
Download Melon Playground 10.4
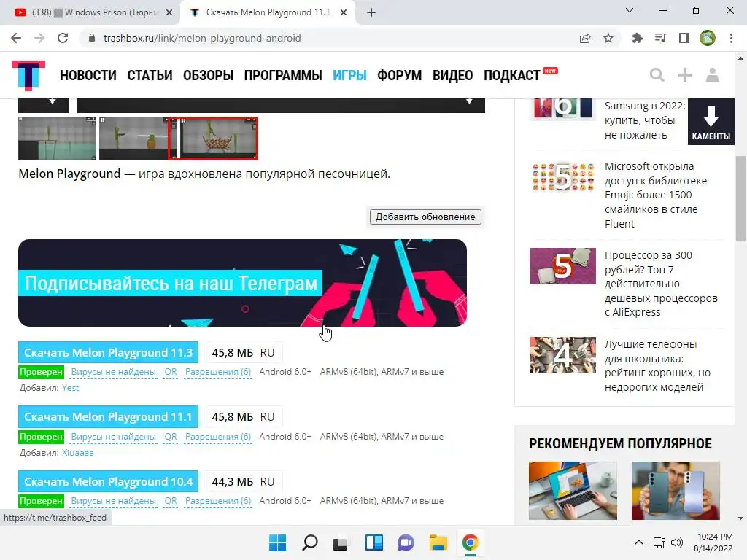[x=108, y=481]
